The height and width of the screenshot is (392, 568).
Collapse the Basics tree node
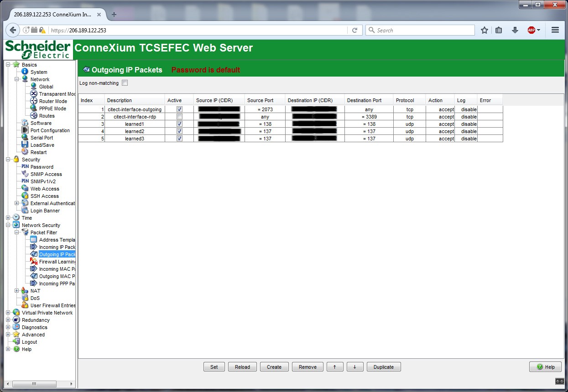8,65
